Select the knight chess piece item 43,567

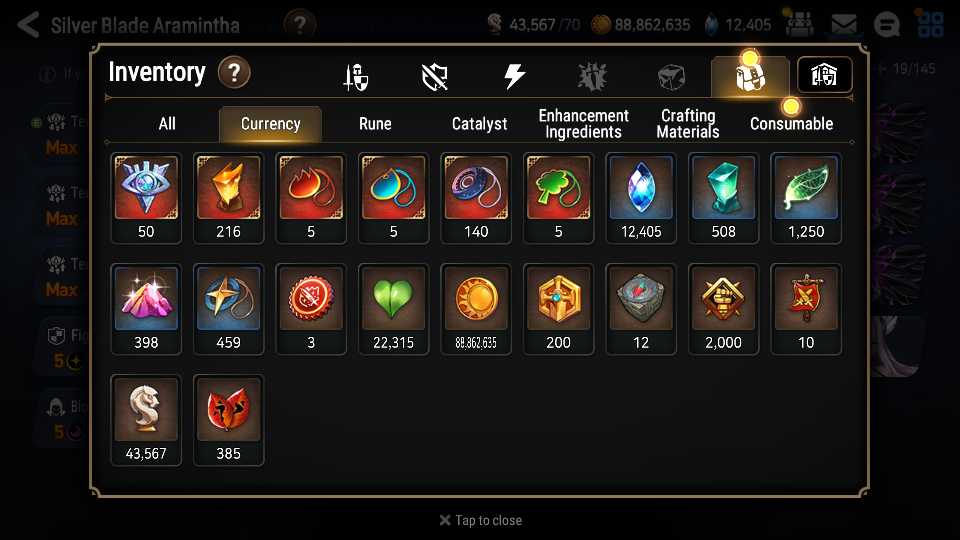tap(146, 420)
